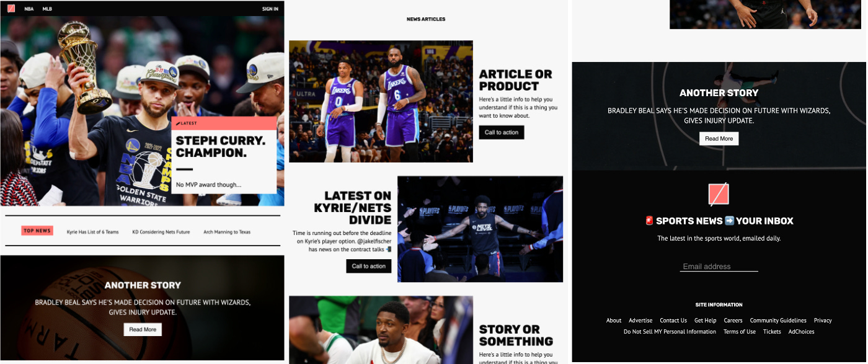
Task: Click the 'STEPH CURRY. CHAMPION.' headline
Action: tap(220, 146)
